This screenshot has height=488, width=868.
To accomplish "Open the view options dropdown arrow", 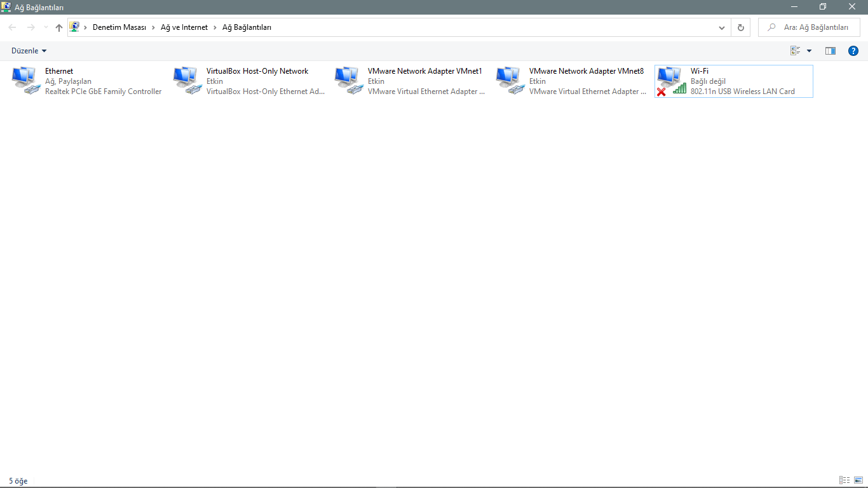I will (809, 51).
